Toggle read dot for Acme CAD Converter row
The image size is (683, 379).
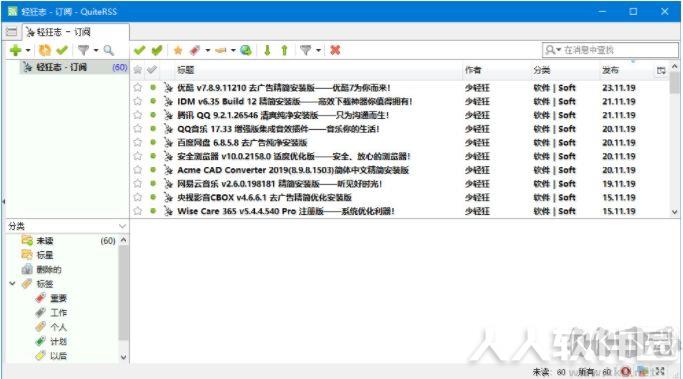click(153, 170)
